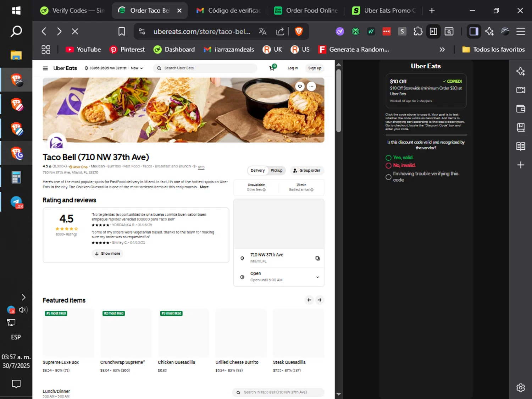Switch the order mode to Delivery
This screenshot has width=532, height=399.
point(257,170)
